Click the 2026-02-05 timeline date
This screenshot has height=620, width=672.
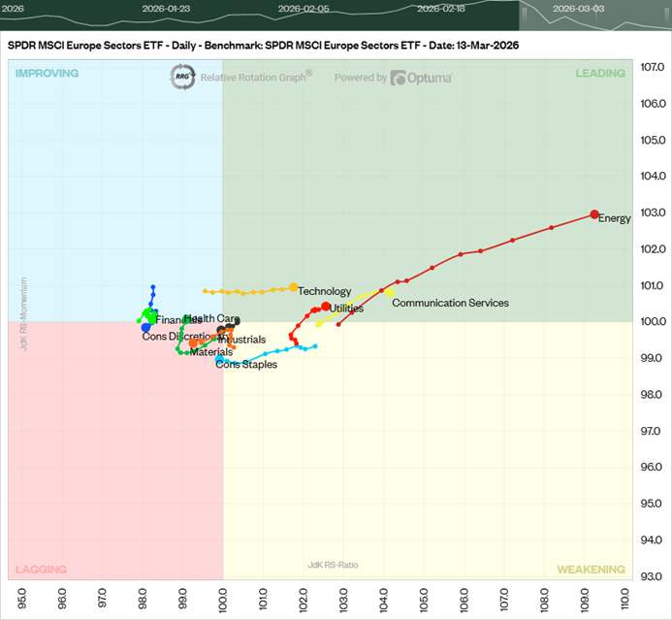pyautogui.click(x=304, y=8)
